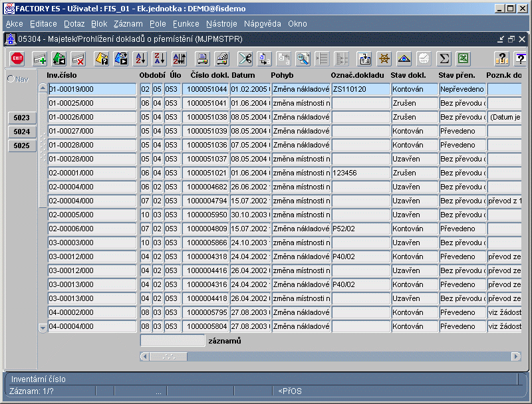Screen dimensions: 532x404
Task: Open the Editace menu
Action: [43, 24]
